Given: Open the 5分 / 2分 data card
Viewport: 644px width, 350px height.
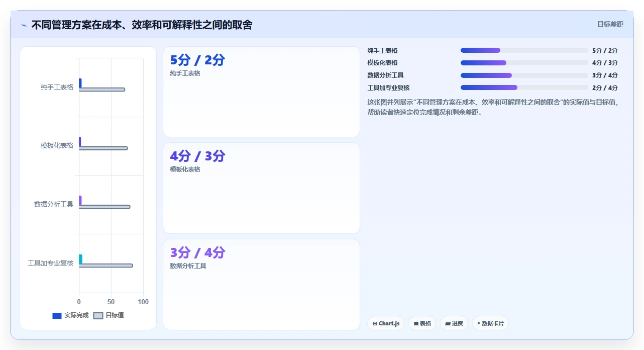Looking at the screenshot, I should tap(261, 92).
